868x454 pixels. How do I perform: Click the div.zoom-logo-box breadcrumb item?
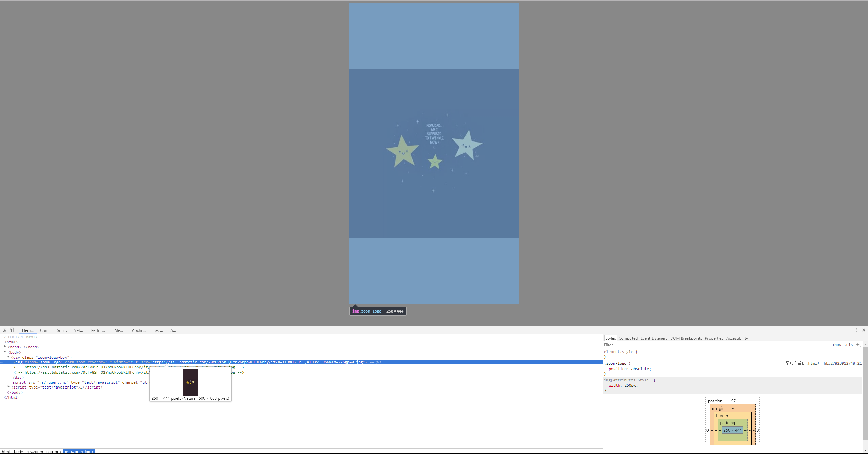pyautogui.click(x=44, y=451)
